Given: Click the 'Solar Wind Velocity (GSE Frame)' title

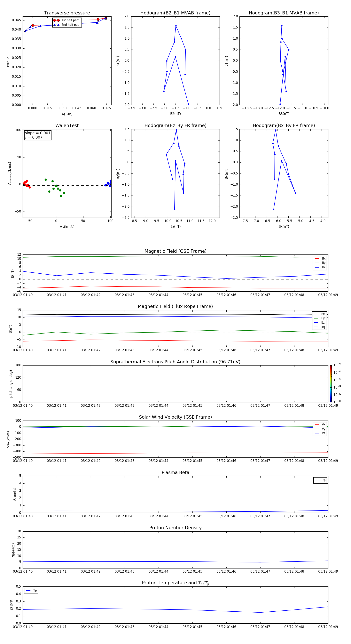Looking at the screenshot, I should pos(175,417).
